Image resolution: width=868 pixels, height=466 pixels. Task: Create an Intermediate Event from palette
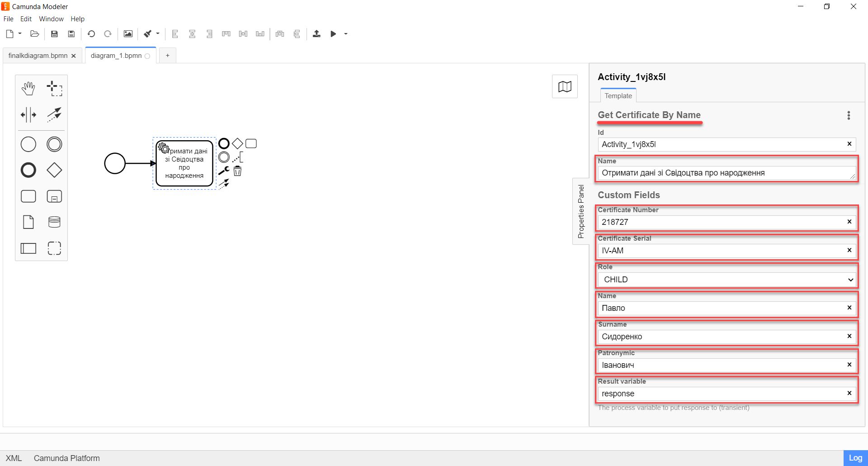(x=54, y=144)
